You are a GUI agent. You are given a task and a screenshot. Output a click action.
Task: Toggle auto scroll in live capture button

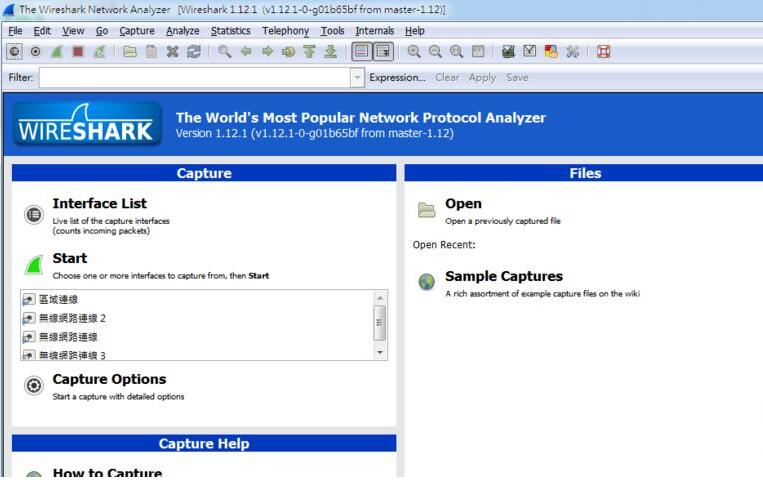(x=382, y=52)
